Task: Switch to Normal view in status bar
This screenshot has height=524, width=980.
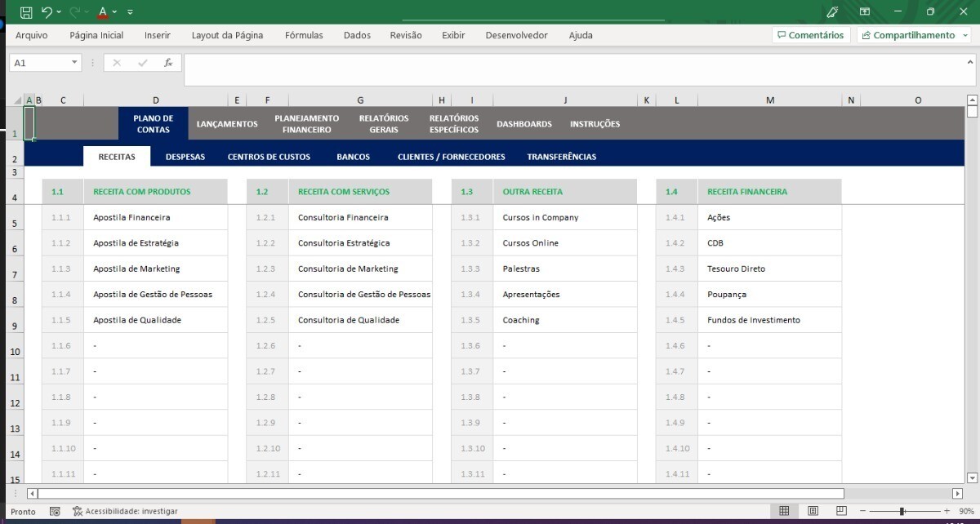Action: 784,511
